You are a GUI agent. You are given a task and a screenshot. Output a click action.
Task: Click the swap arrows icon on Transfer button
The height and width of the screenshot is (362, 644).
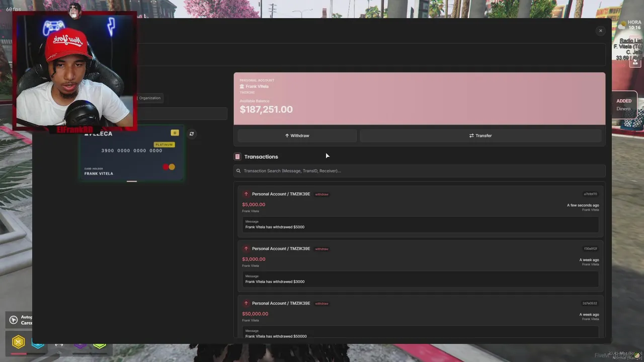point(471,136)
